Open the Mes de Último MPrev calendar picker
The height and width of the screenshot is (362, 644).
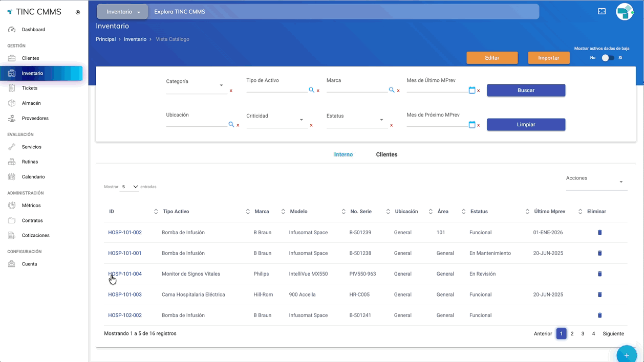(471, 90)
